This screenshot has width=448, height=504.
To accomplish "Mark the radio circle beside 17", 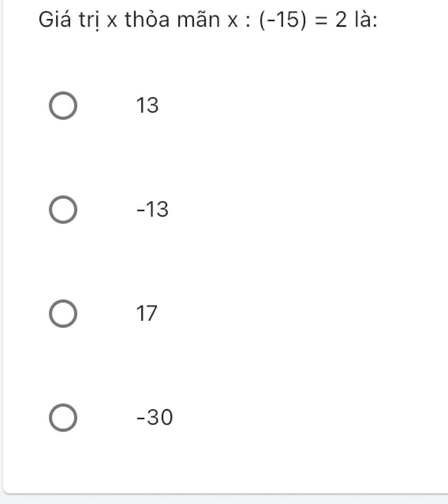I will pos(63,313).
